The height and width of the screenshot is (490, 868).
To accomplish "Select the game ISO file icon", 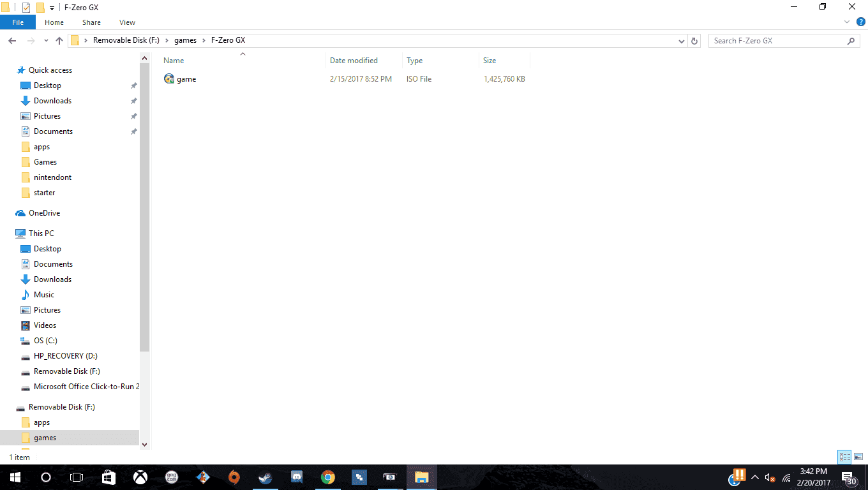I will pyautogui.click(x=169, y=79).
